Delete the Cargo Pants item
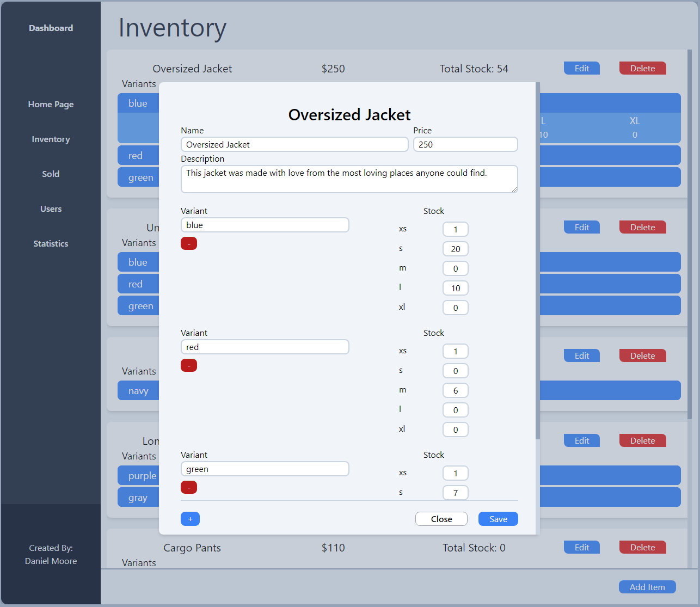The image size is (700, 607). tap(643, 547)
